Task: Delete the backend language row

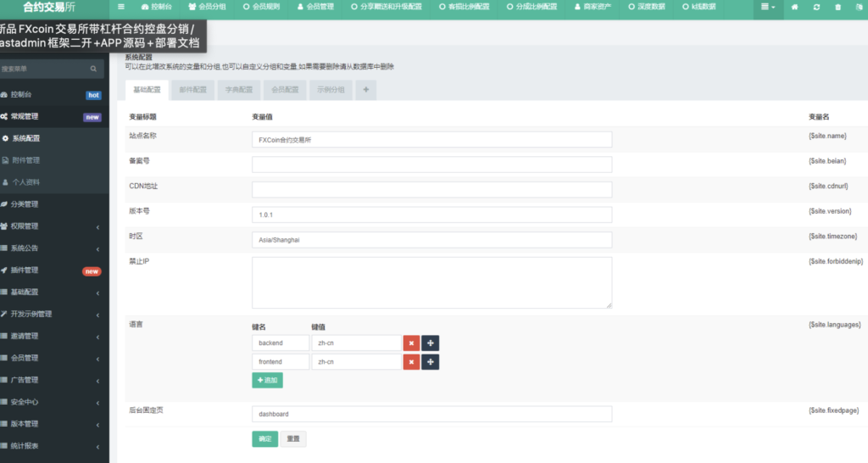Action: [411, 343]
